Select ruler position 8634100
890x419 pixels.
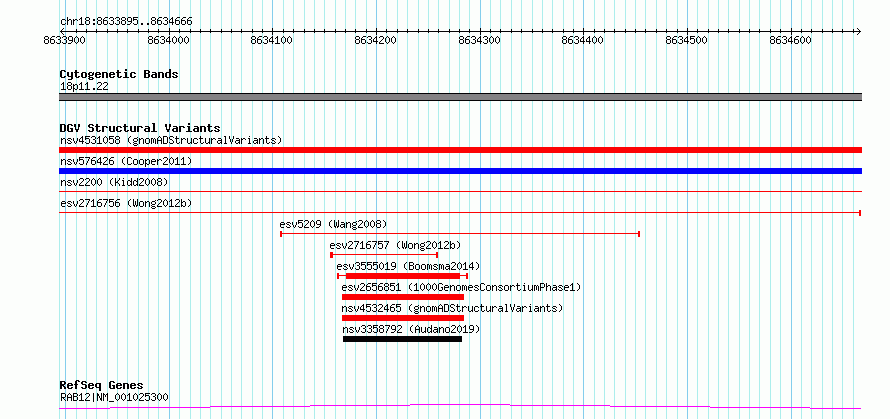[271, 40]
